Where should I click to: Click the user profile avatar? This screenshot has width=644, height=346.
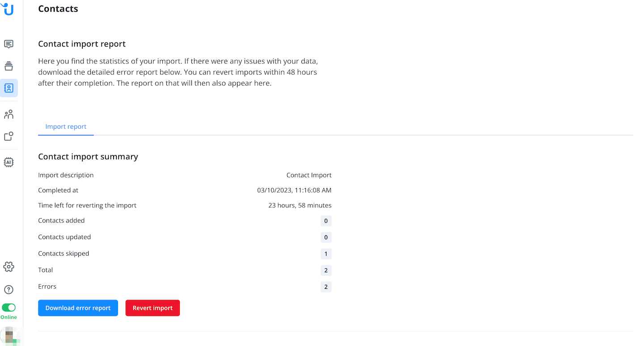point(9,335)
